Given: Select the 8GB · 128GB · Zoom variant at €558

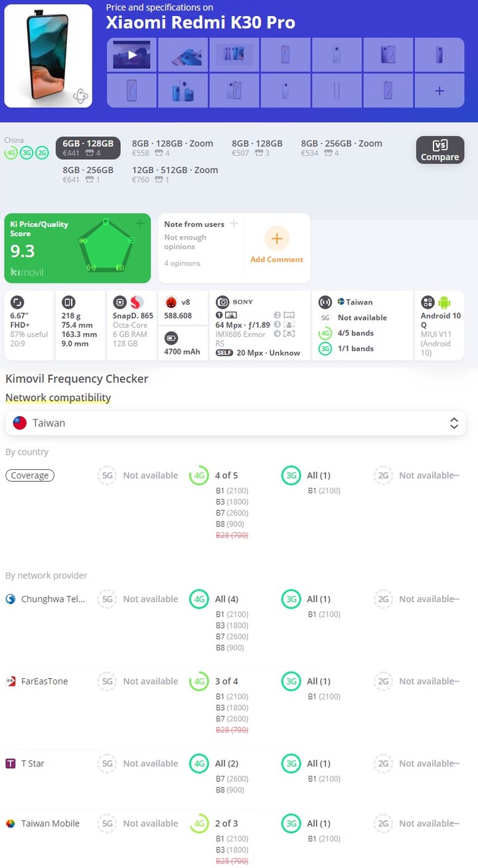Looking at the screenshot, I should (173, 148).
